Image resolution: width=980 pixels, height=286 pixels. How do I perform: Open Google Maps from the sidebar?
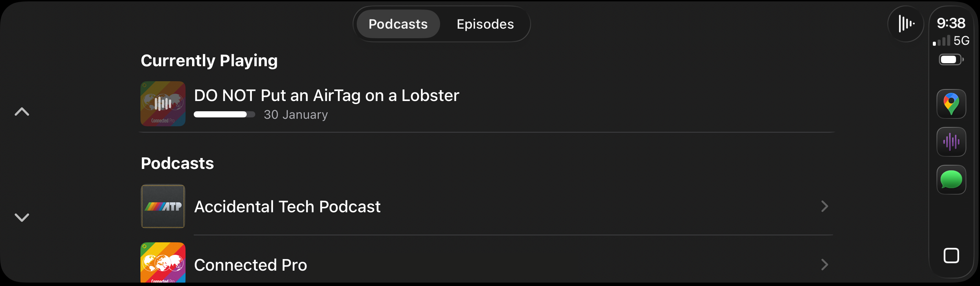pyautogui.click(x=951, y=104)
